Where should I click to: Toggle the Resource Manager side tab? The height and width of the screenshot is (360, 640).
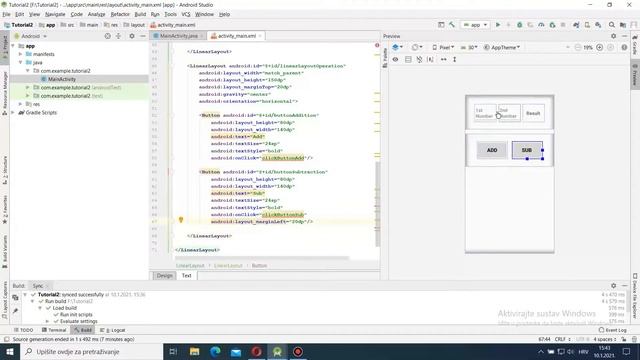5,93
